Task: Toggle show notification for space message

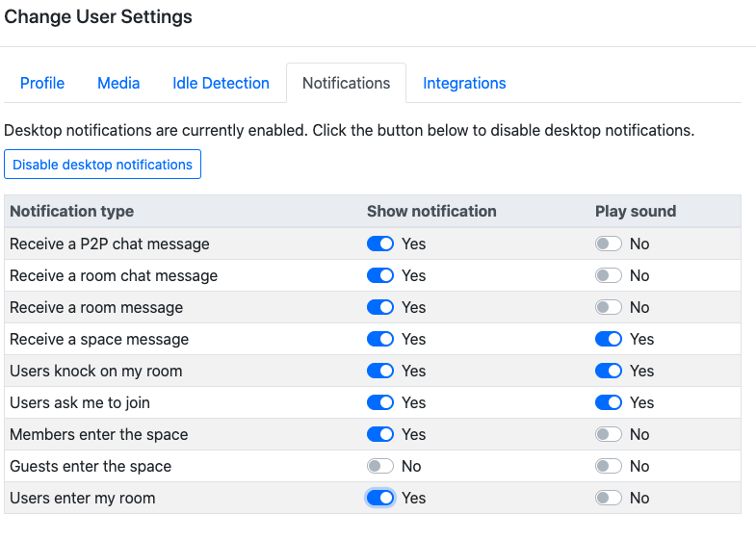Action: pyautogui.click(x=380, y=340)
